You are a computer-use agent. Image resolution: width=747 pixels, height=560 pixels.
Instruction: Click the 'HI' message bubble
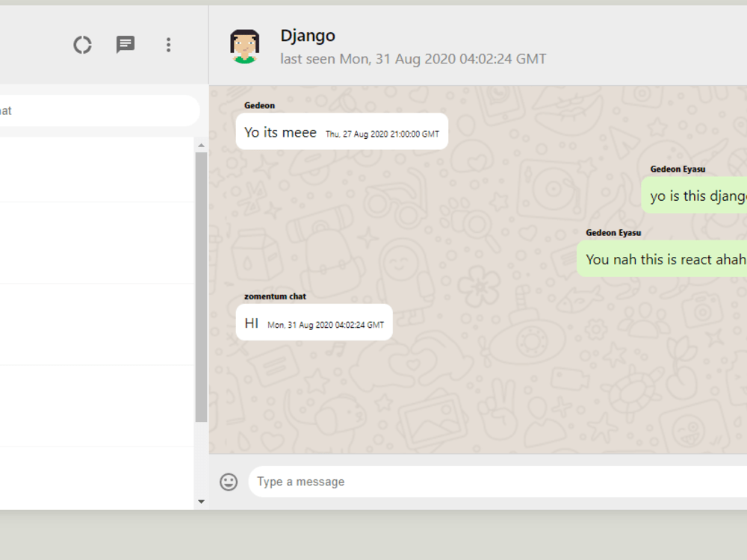click(314, 323)
